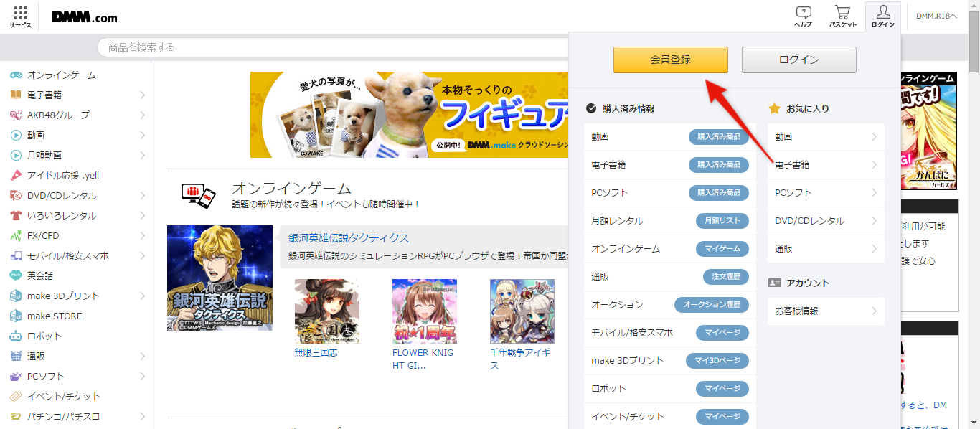The image size is (980, 429).
Task: Open 銀河英雄伝説タクティクス title link
Action: coord(349,238)
